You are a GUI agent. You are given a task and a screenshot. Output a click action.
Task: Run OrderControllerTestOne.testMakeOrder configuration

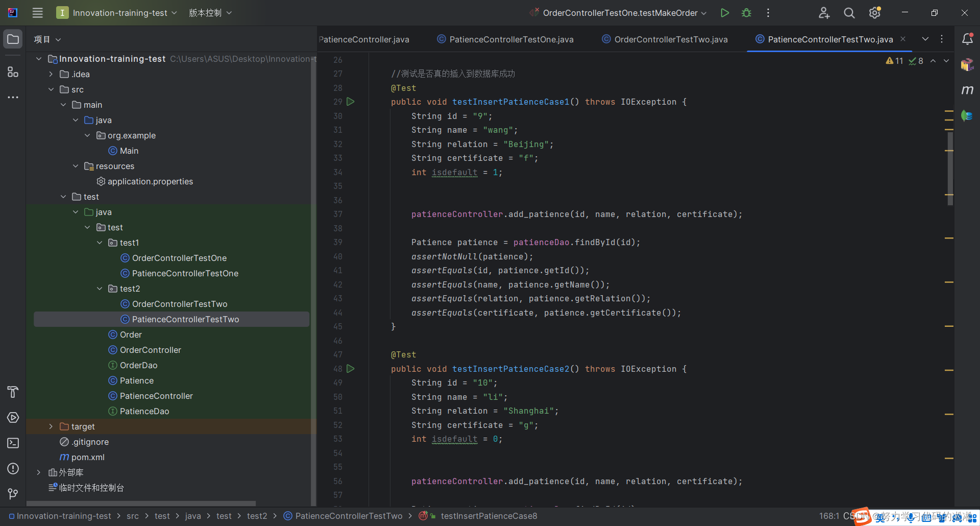pos(724,13)
